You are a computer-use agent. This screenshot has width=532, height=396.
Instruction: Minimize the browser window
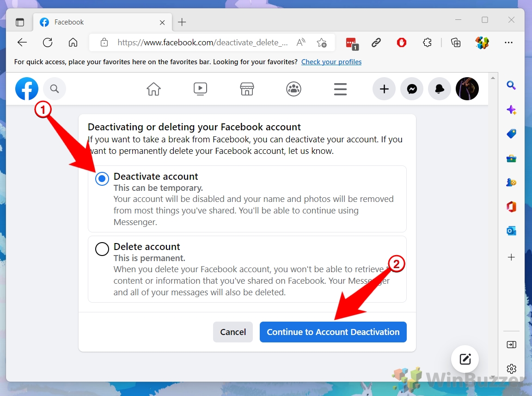pyautogui.click(x=459, y=20)
